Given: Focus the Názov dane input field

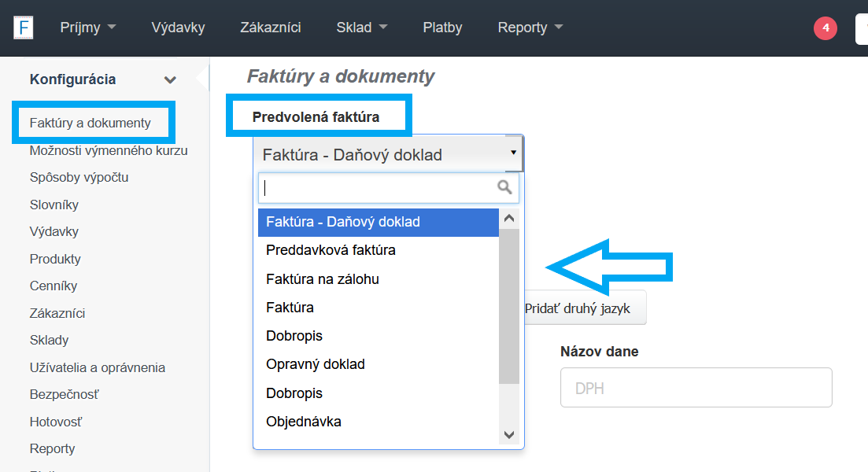Looking at the screenshot, I should tap(696, 388).
